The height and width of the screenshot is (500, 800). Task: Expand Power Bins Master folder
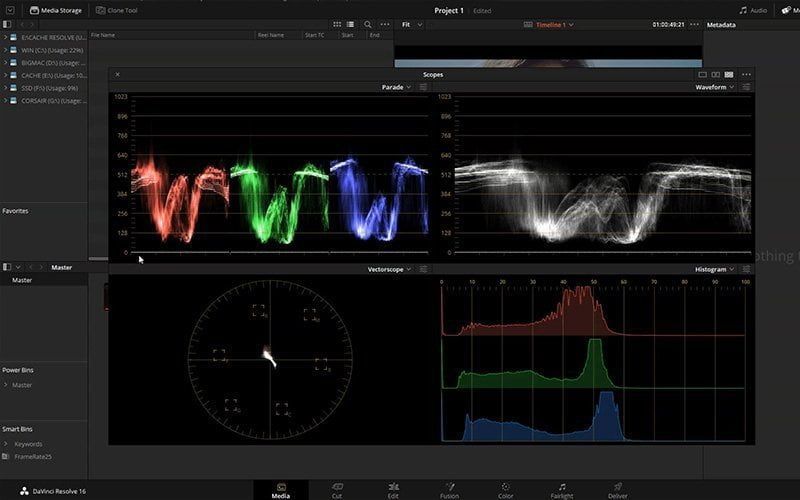click(6, 385)
